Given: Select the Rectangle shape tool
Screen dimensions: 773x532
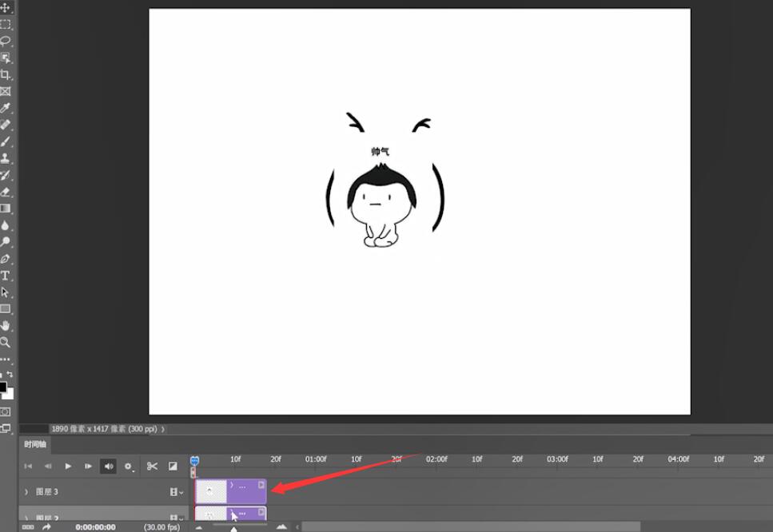Looking at the screenshot, I should (x=6, y=309).
